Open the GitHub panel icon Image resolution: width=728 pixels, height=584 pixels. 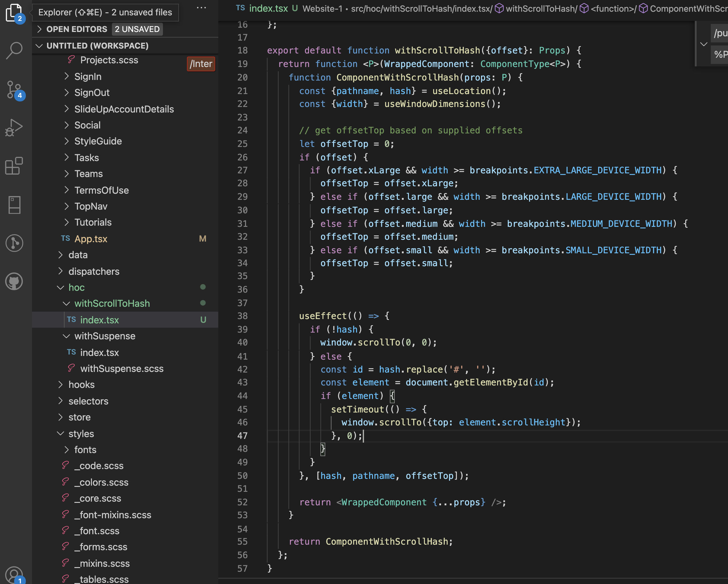tap(14, 281)
